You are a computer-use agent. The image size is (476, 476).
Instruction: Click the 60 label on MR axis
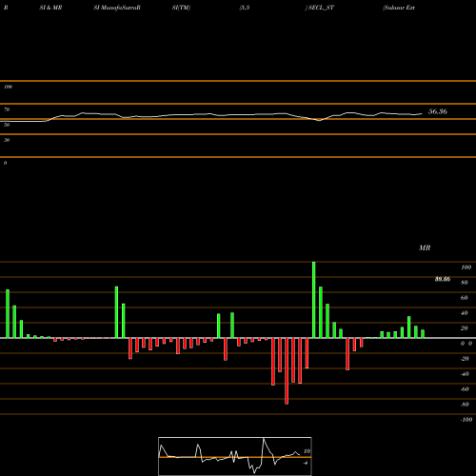tap(465, 298)
